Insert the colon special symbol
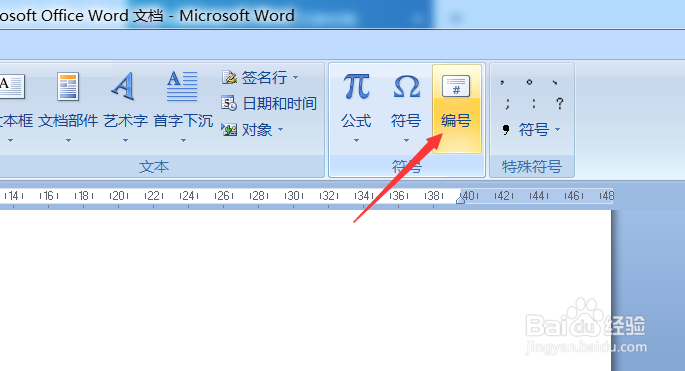Viewport: 685px width, 371px height. point(534,104)
